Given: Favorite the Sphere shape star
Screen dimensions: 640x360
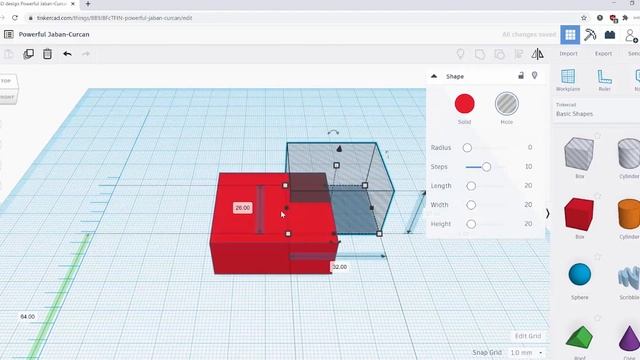Looking at the screenshot, I should click(598, 257).
